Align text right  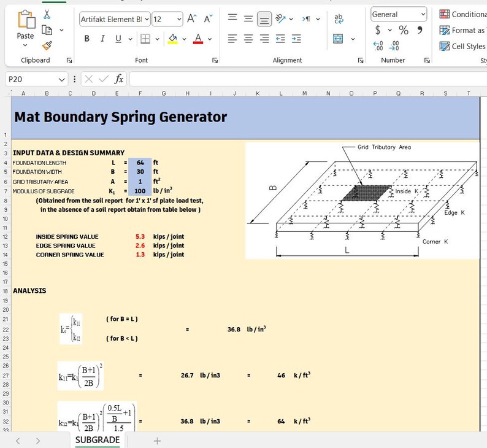click(x=264, y=39)
